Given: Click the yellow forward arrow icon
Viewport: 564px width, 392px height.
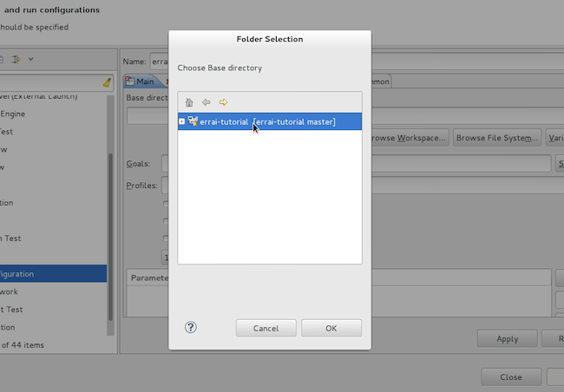Looking at the screenshot, I should pyautogui.click(x=223, y=102).
